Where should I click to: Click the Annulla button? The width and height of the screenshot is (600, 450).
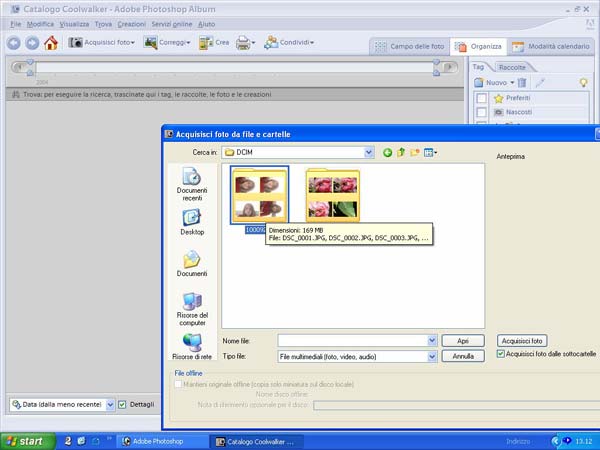click(x=463, y=356)
